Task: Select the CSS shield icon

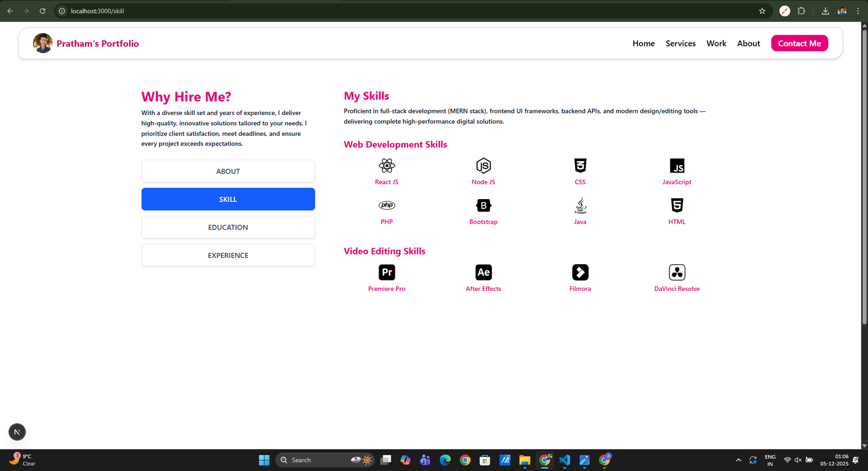Action: [x=580, y=166]
